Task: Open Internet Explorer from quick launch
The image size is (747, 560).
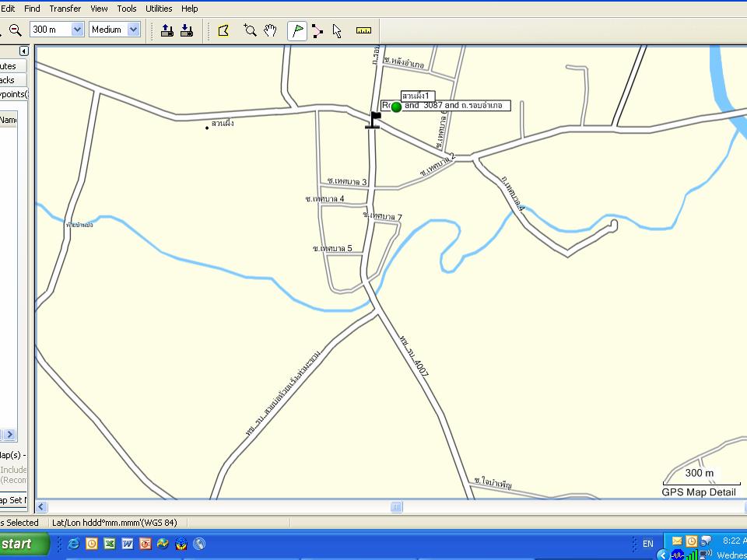Action: coord(74,544)
